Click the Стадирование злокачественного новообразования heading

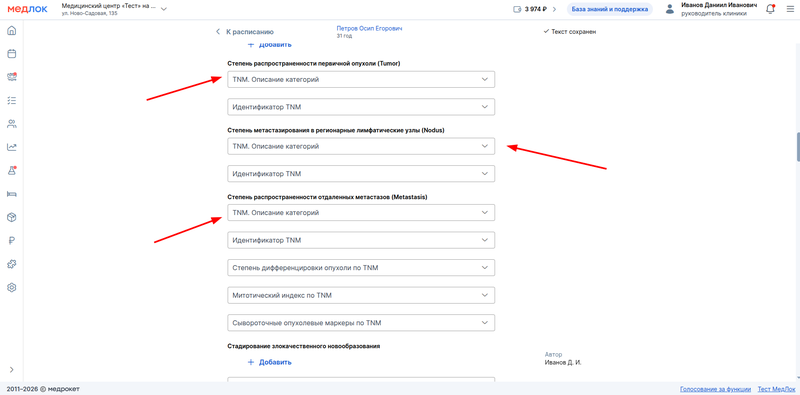click(x=304, y=346)
